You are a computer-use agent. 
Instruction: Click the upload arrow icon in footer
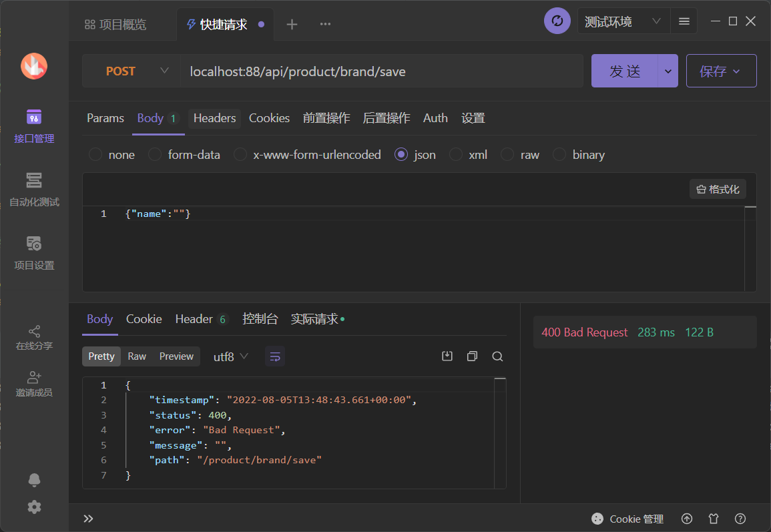(x=687, y=519)
